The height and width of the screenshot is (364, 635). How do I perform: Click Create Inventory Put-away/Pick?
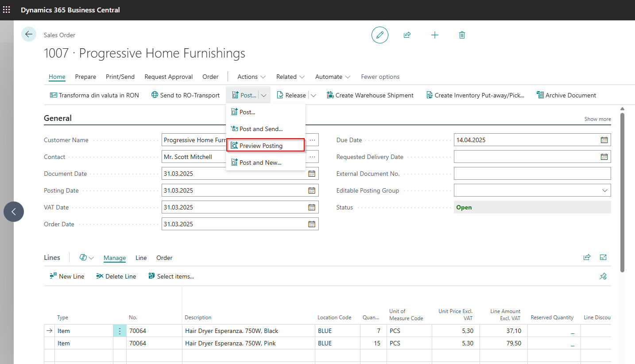click(475, 95)
